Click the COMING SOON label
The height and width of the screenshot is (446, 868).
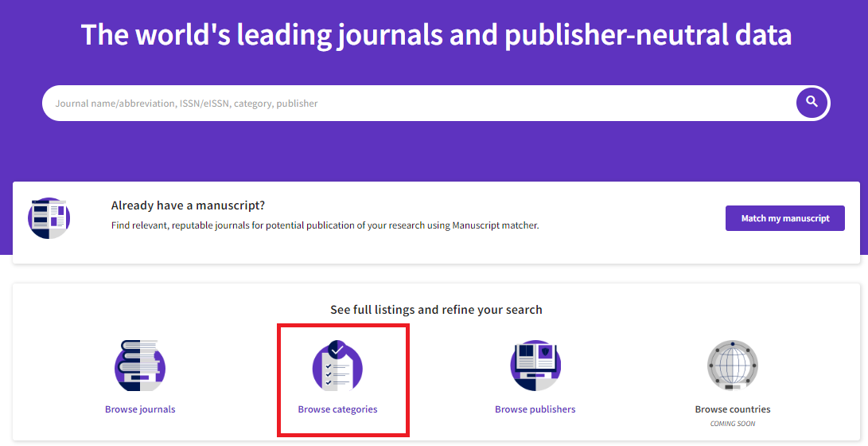733,423
